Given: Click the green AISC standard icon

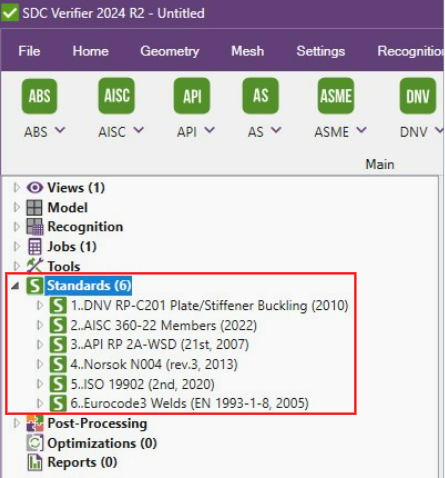Looking at the screenshot, I should (117, 96).
